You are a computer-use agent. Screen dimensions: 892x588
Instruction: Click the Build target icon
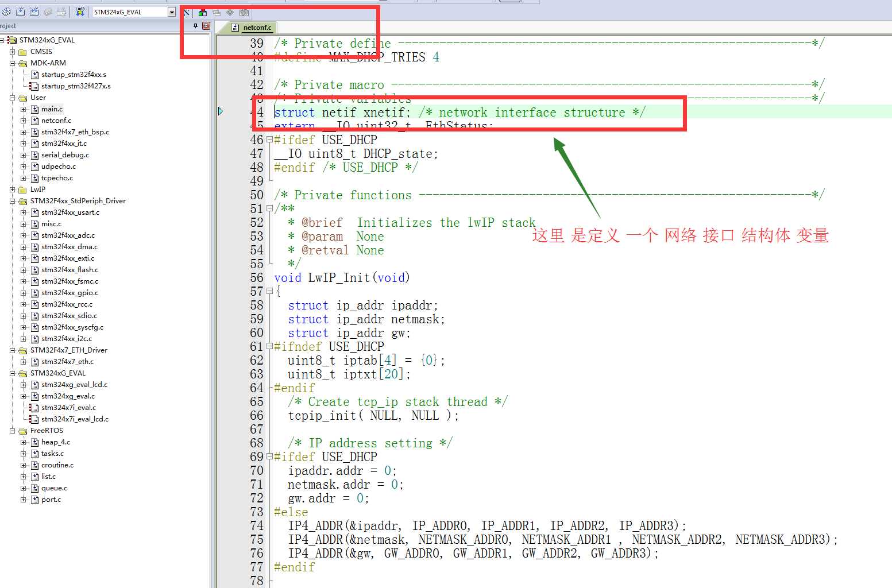[20, 11]
